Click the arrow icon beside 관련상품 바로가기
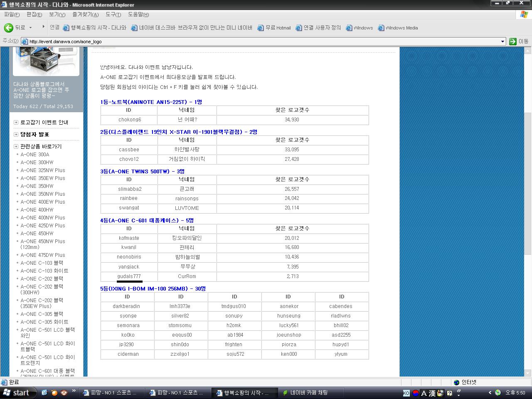This screenshot has width=532, height=399. click(16, 146)
